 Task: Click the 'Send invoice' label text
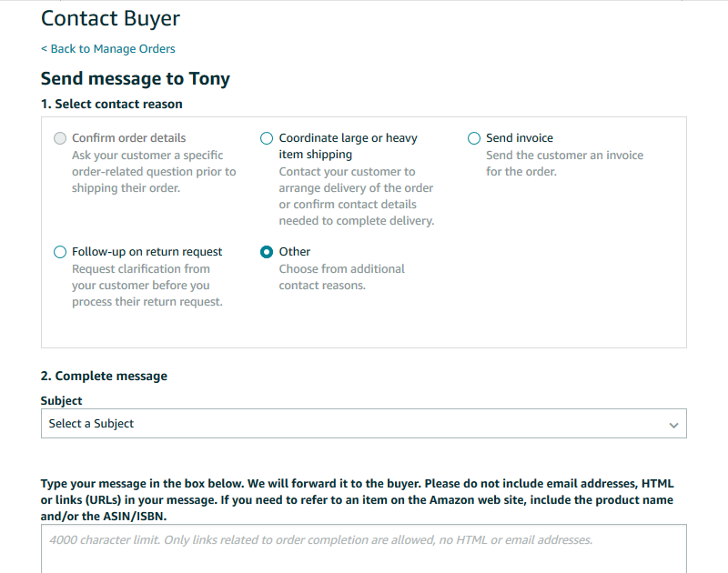[x=519, y=138]
